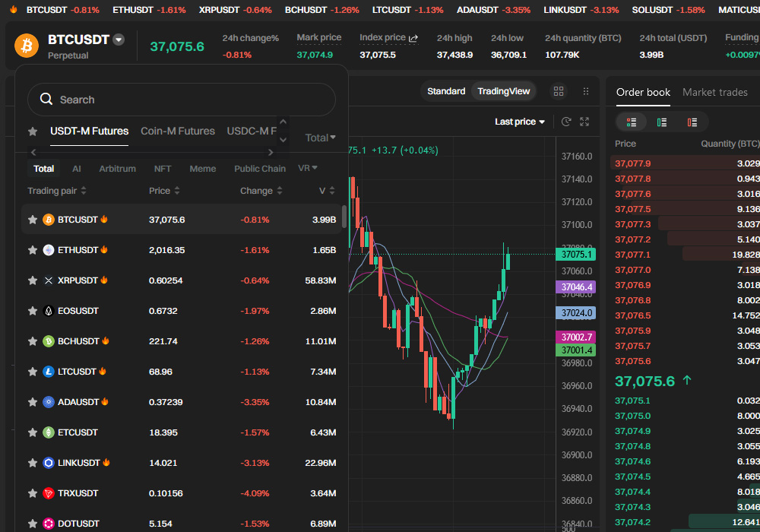Click the ADAUSDT coin icon
760x532 pixels.
pyautogui.click(x=49, y=402)
